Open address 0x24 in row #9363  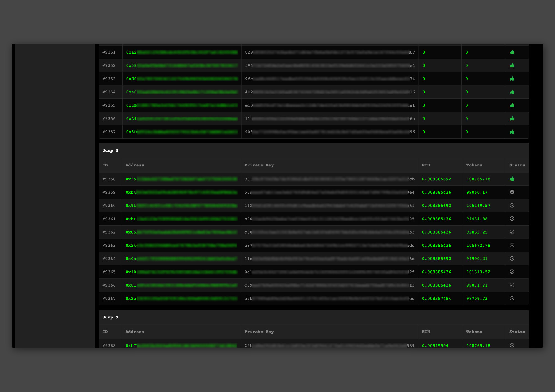pyautogui.click(x=181, y=246)
